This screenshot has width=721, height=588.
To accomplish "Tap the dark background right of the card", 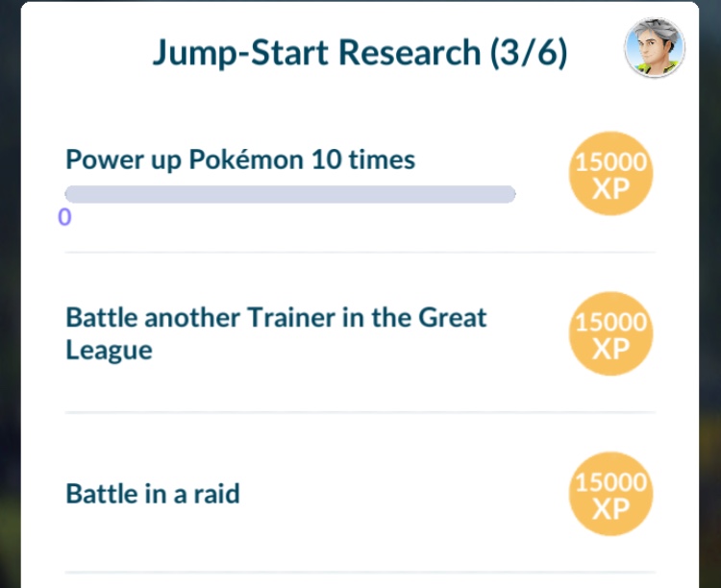I will 710,288.
